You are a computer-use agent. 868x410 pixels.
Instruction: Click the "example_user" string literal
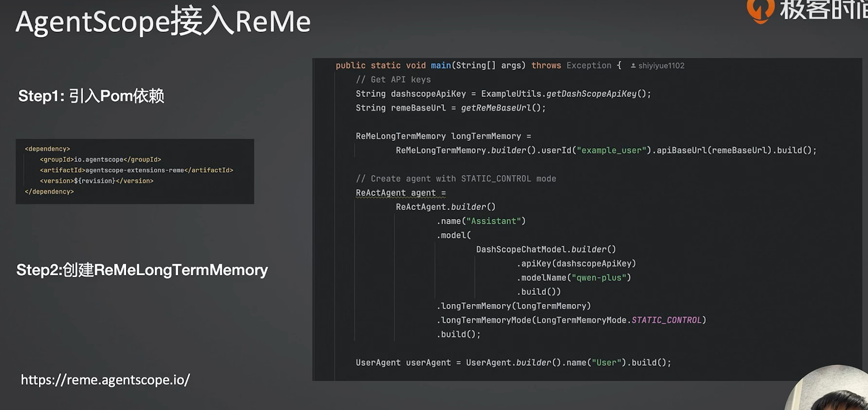tap(611, 150)
